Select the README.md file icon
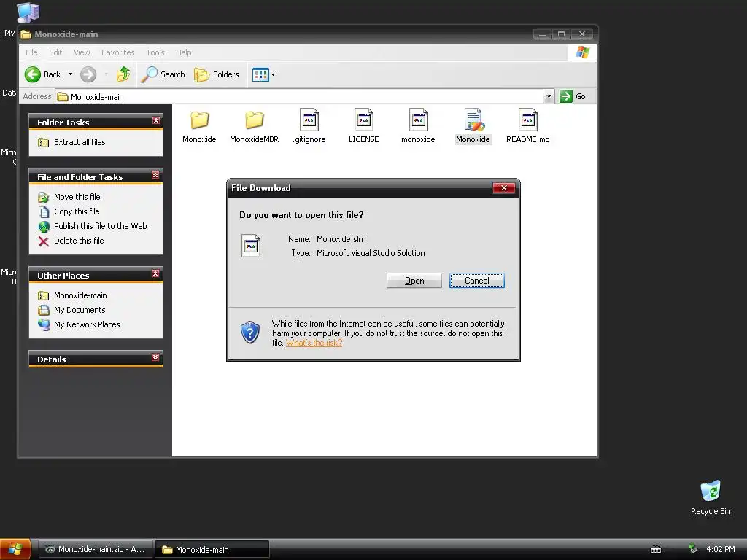Screen dimensions: 747x560 (x=528, y=120)
